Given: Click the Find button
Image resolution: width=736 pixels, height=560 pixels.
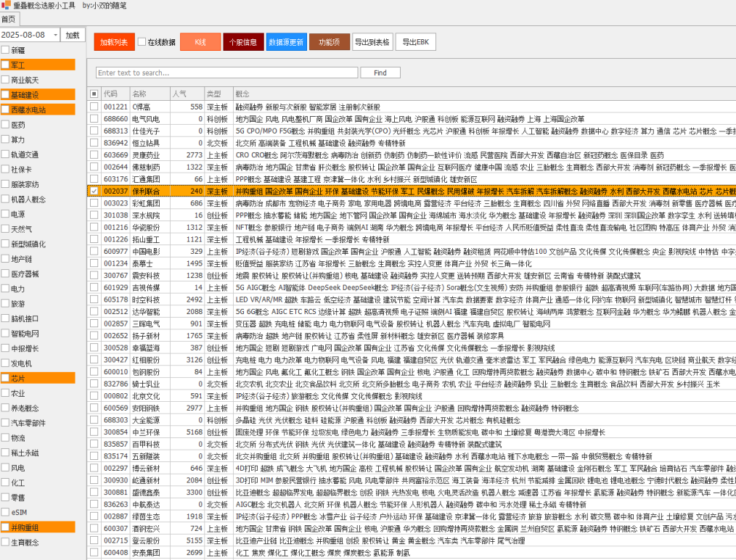Looking at the screenshot, I should (380, 73).
